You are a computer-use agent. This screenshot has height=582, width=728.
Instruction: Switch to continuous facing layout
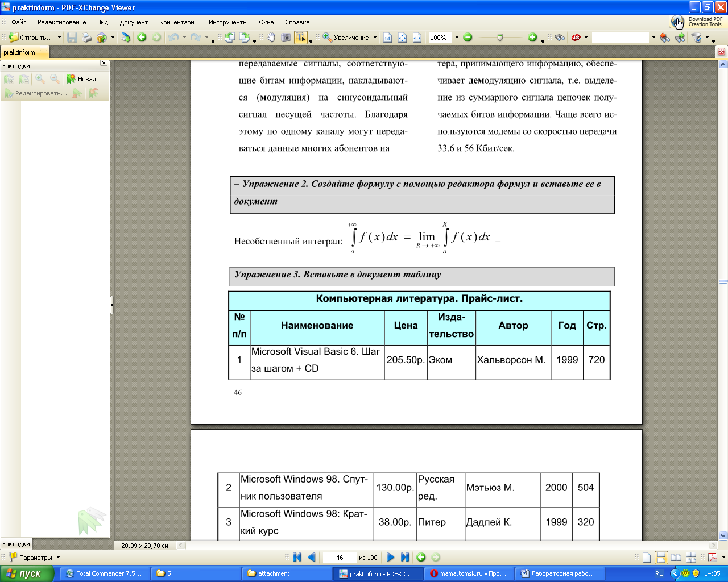click(691, 558)
